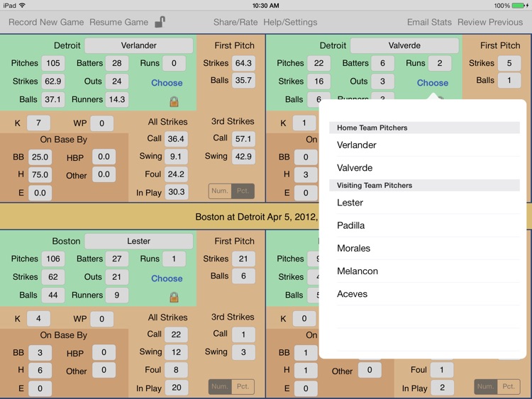
Task: Open Review Previous games
Action: click(490, 22)
